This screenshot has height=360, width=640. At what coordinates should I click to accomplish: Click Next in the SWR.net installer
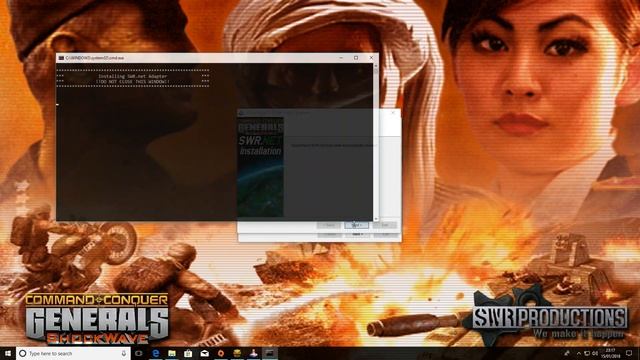pos(356,225)
